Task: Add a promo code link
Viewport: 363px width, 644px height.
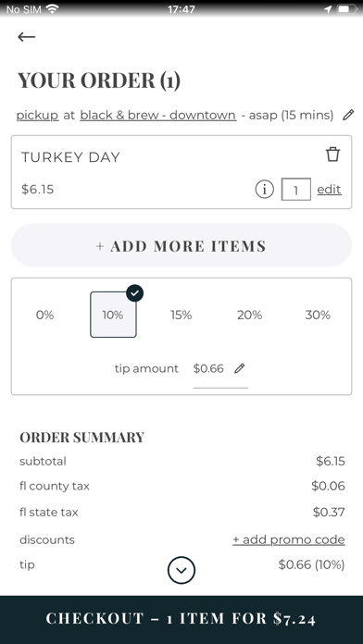Action: point(289,539)
